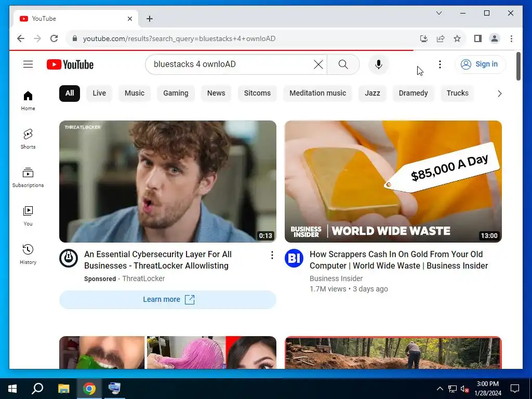Open forest digging video thumbnail
Image resolution: width=532 pixels, height=399 pixels.
tap(393, 353)
